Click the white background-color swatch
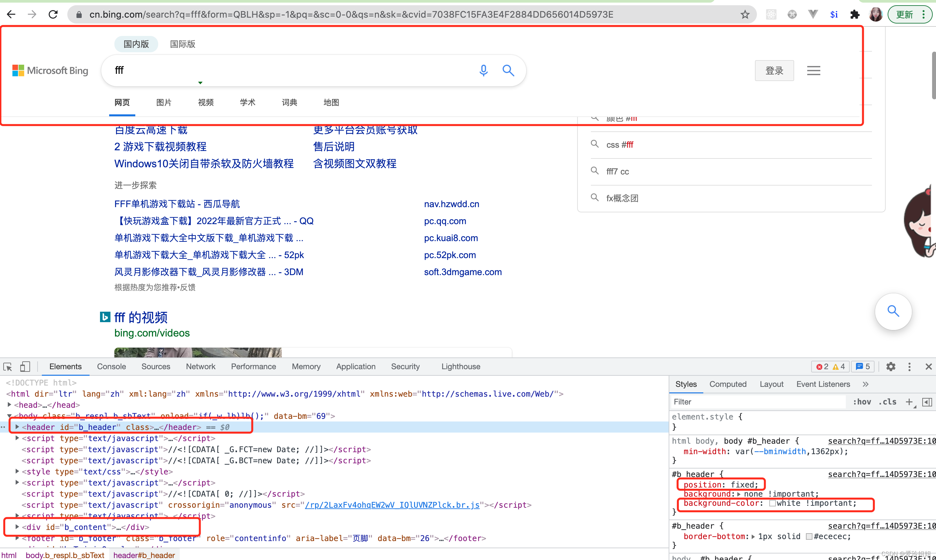 (x=772, y=503)
